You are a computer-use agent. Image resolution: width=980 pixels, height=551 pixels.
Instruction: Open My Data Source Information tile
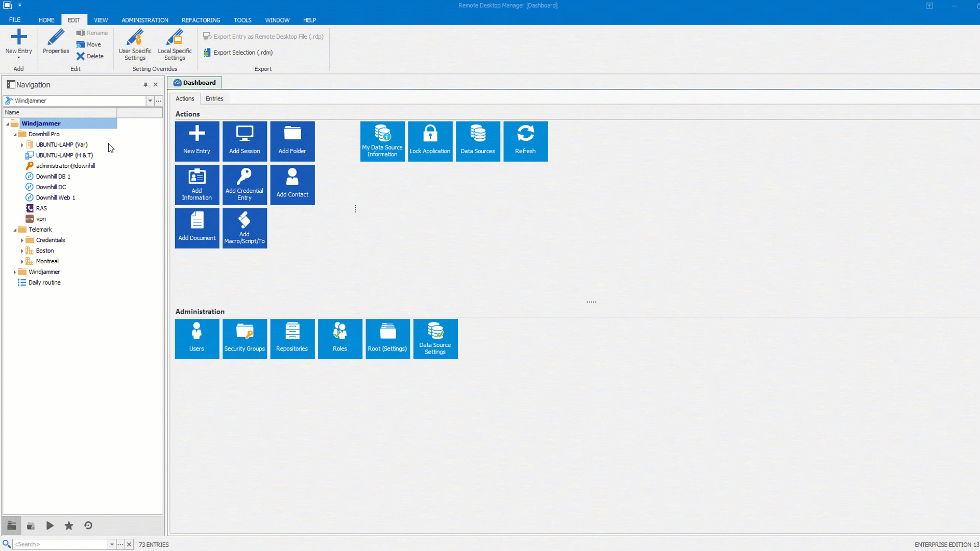click(382, 141)
